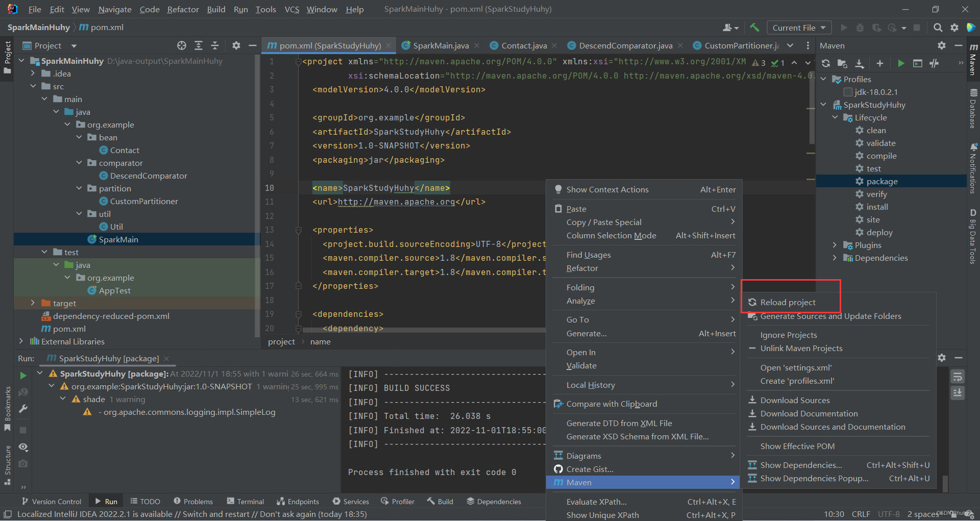The image size is (980, 521).
Task: Click the Build project hammer icon
Action: [754, 28]
